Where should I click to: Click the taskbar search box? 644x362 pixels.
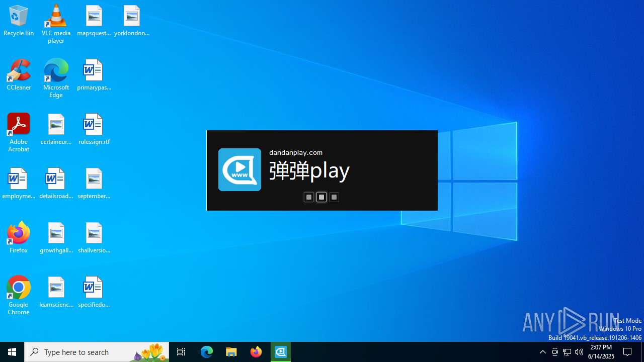pos(97,352)
